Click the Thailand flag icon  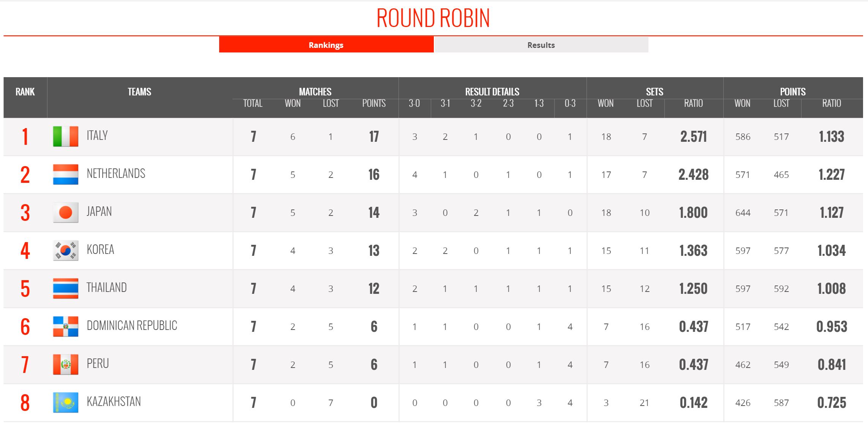(x=66, y=288)
